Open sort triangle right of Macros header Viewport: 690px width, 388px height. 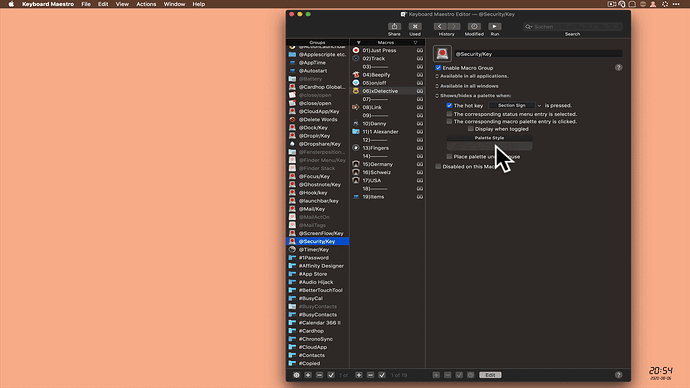click(x=415, y=43)
